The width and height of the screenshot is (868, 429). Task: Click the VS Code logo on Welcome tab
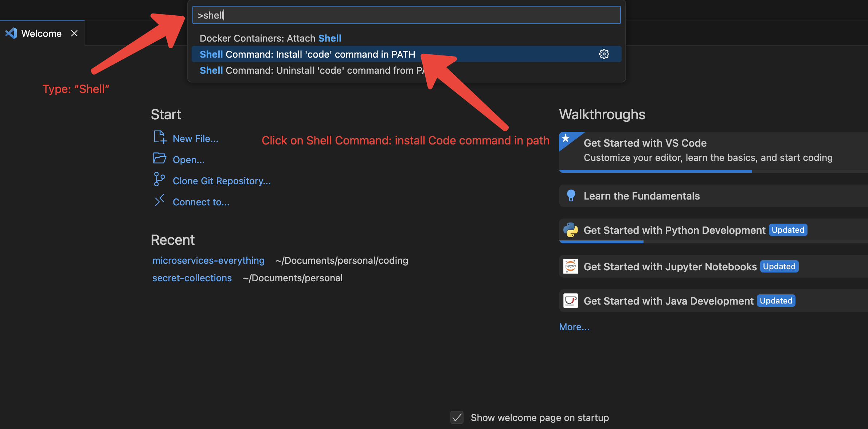(x=11, y=33)
